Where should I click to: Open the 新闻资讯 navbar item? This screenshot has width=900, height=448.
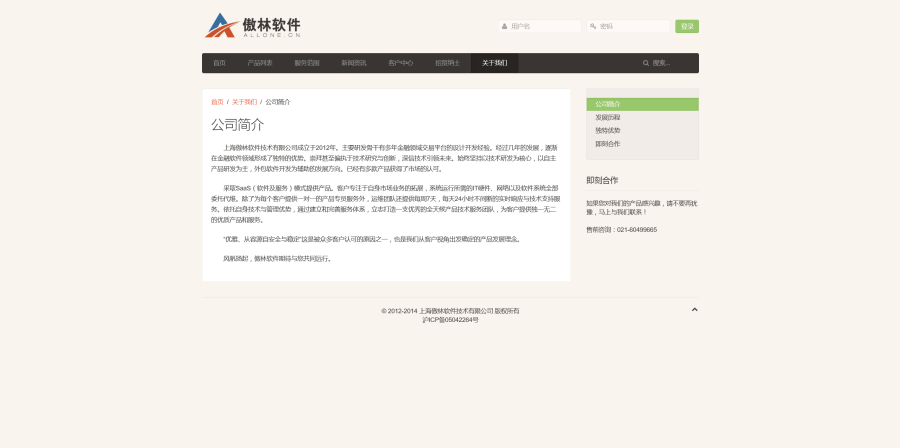354,63
